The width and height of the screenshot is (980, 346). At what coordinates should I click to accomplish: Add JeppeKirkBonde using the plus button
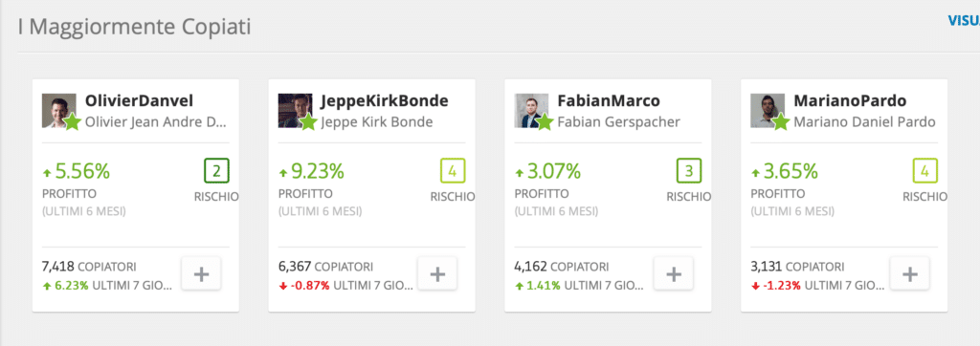(437, 273)
